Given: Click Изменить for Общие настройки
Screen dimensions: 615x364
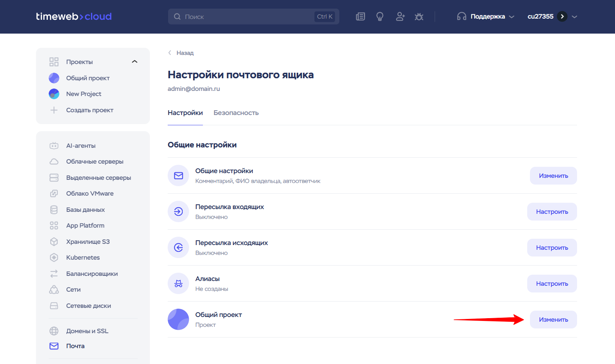Looking at the screenshot, I should 553,175.
